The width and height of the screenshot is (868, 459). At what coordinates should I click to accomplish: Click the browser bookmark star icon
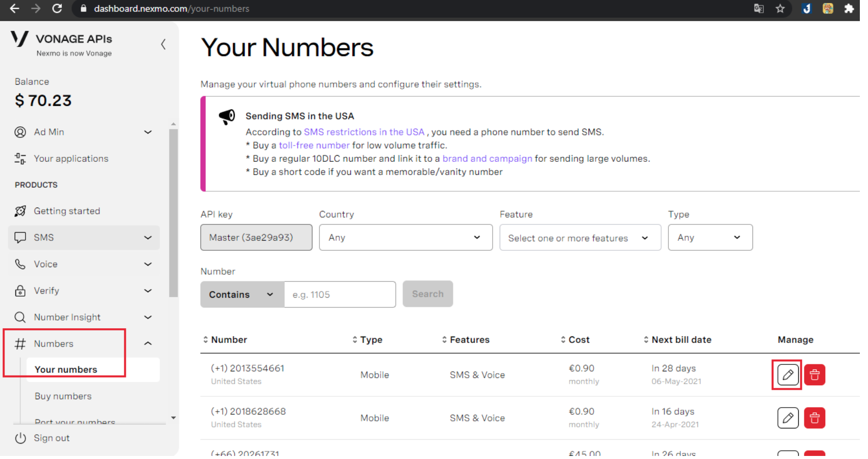click(780, 9)
